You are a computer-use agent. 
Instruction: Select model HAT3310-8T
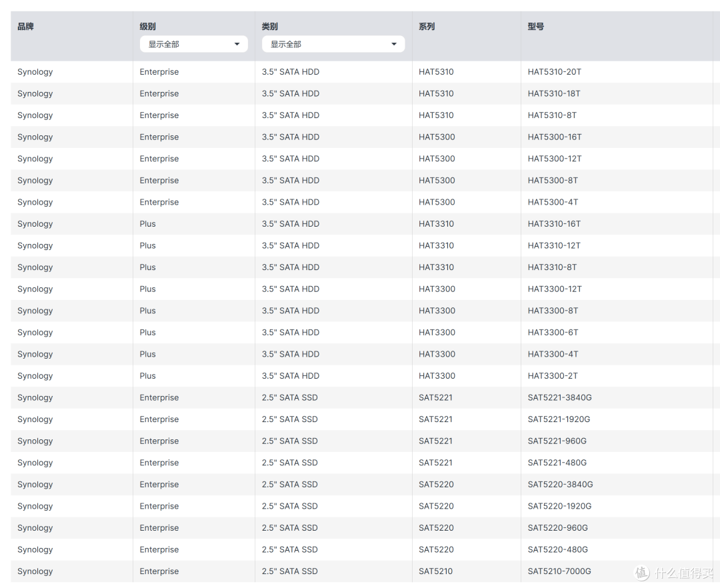coord(552,267)
